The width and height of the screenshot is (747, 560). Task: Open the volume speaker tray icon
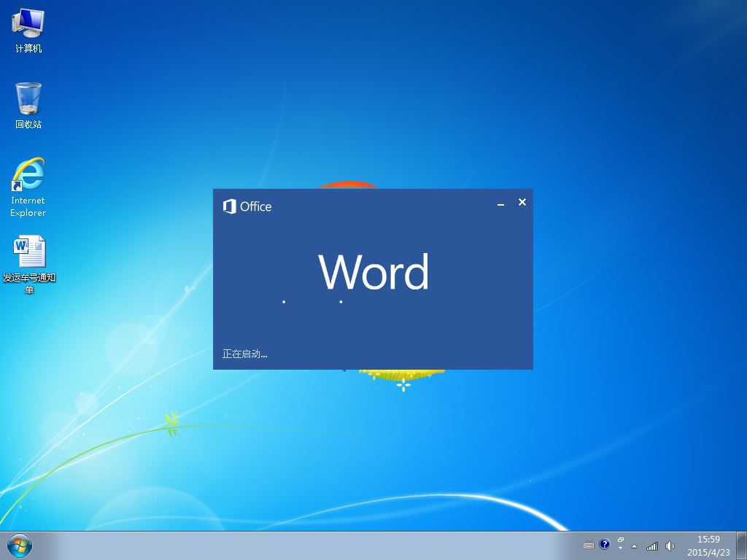(x=670, y=546)
